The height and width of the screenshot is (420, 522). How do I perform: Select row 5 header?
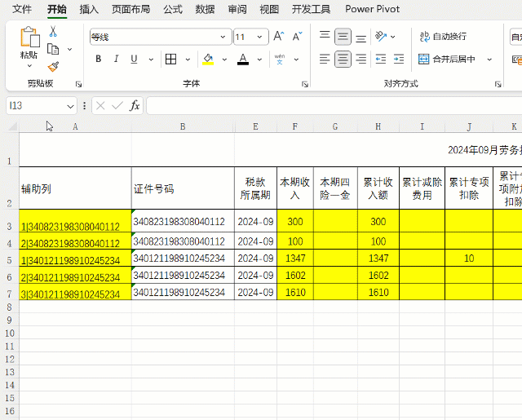pos(9,260)
